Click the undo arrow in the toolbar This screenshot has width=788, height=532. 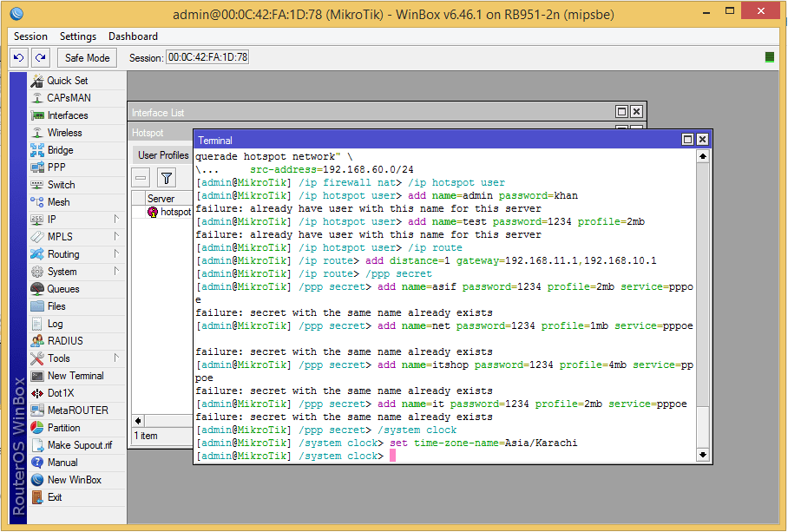19,57
